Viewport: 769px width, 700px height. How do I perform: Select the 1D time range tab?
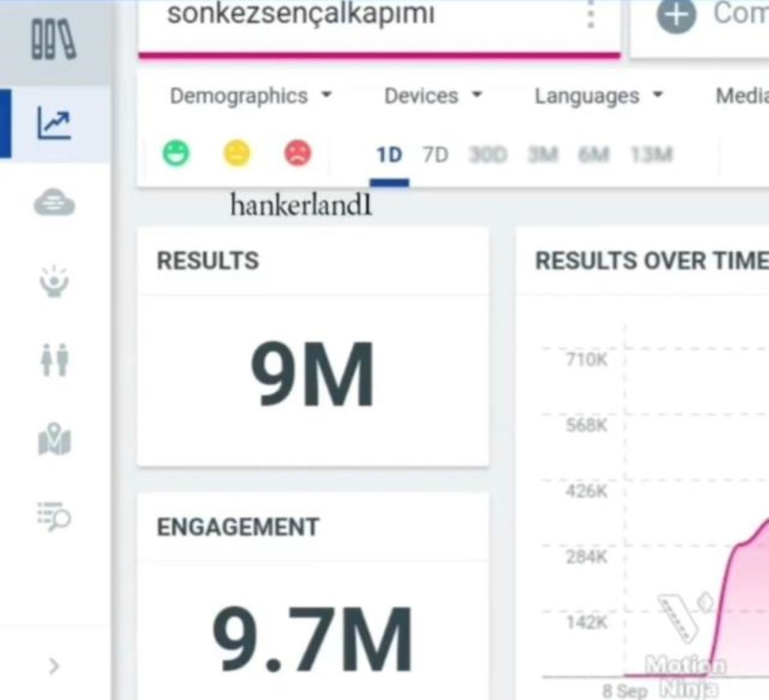point(388,154)
